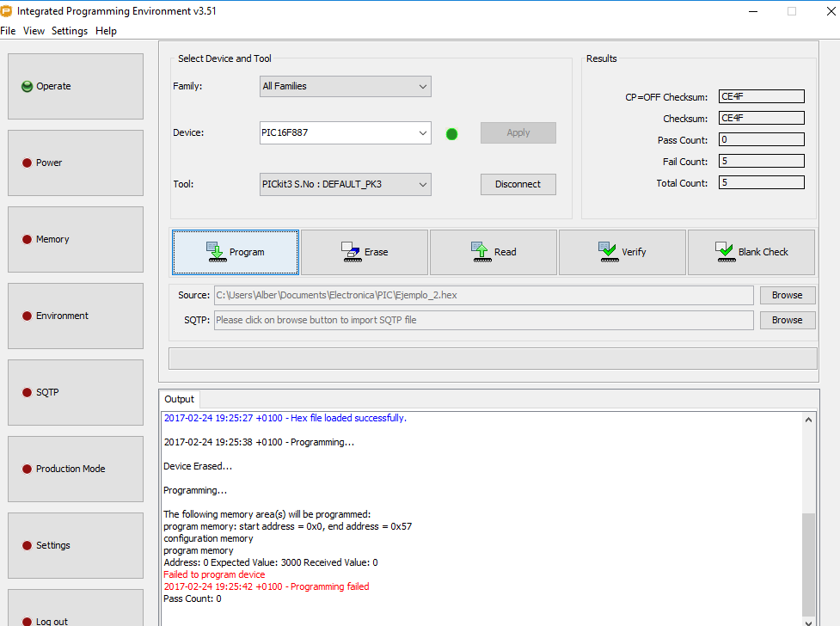Click the Blank Check checkmark icon
The height and width of the screenshot is (626, 840).
[726, 252]
